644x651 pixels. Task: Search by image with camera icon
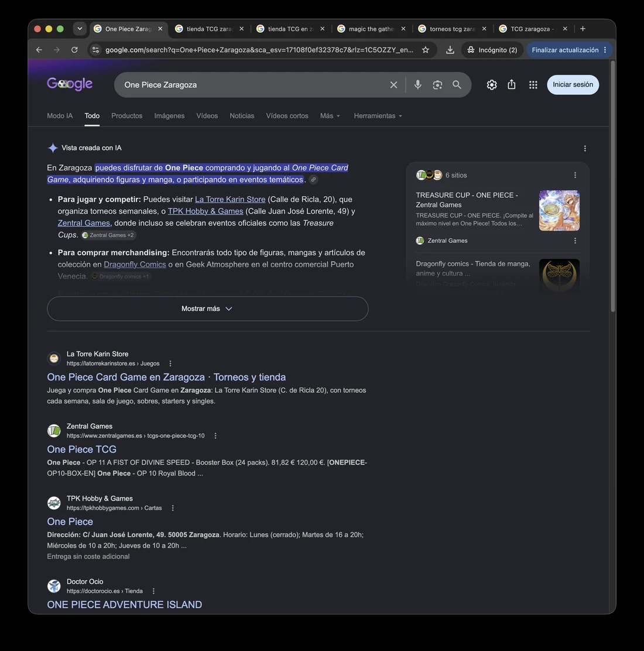point(437,85)
